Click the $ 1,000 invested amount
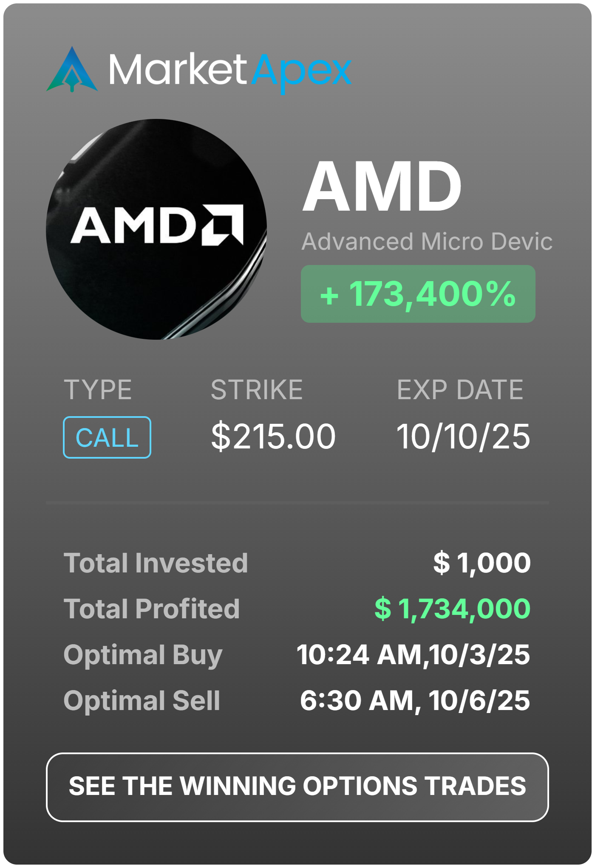595x868 pixels. pyautogui.click(x=482, y=563)
